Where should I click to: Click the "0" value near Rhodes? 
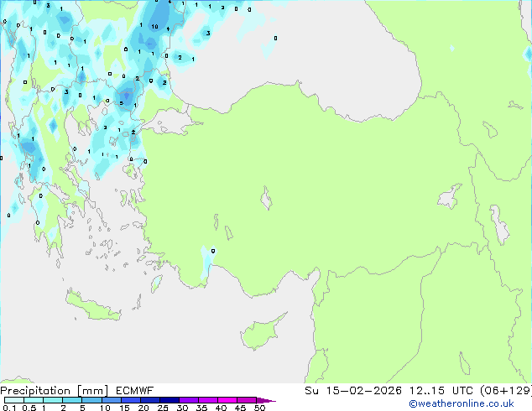click(213, 250)
